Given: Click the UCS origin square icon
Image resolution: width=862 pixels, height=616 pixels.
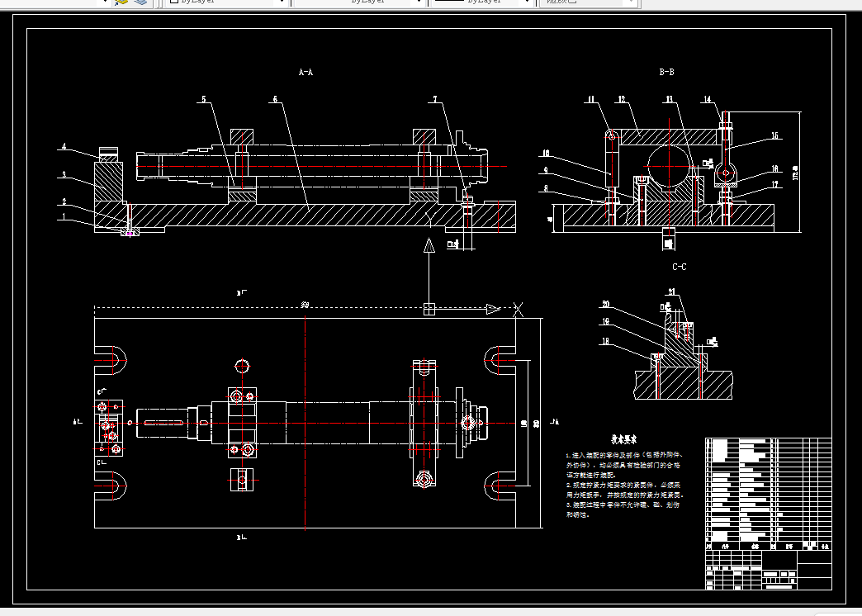Looking at the screenshot, I should pos(429,309).
